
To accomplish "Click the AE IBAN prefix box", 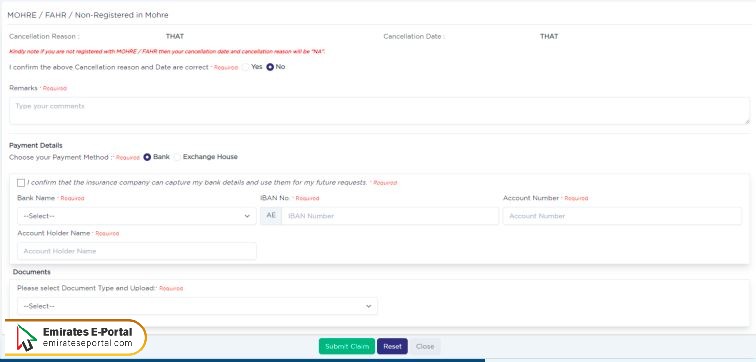I will point(271,216).
